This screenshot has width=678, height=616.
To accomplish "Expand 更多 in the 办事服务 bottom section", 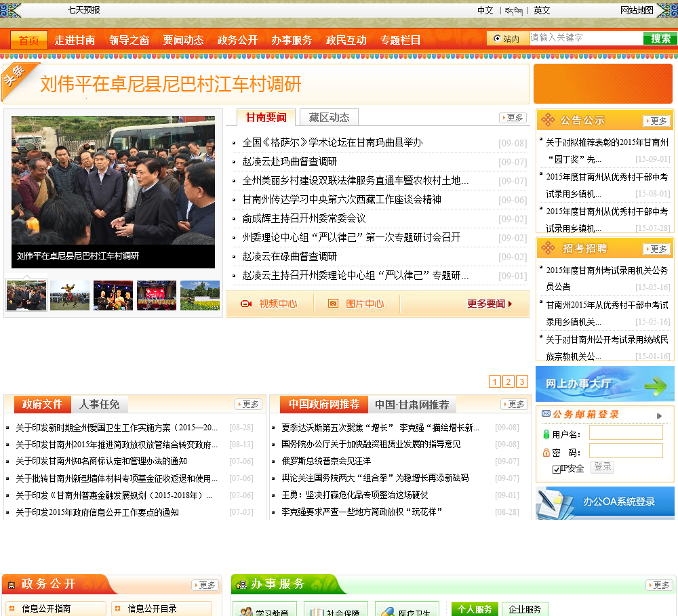I will 660,586.
